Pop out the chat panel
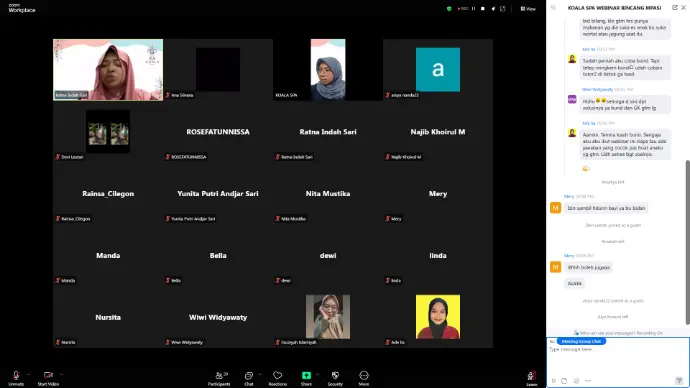This screenshot has height=388, width=690. [675, 7]
